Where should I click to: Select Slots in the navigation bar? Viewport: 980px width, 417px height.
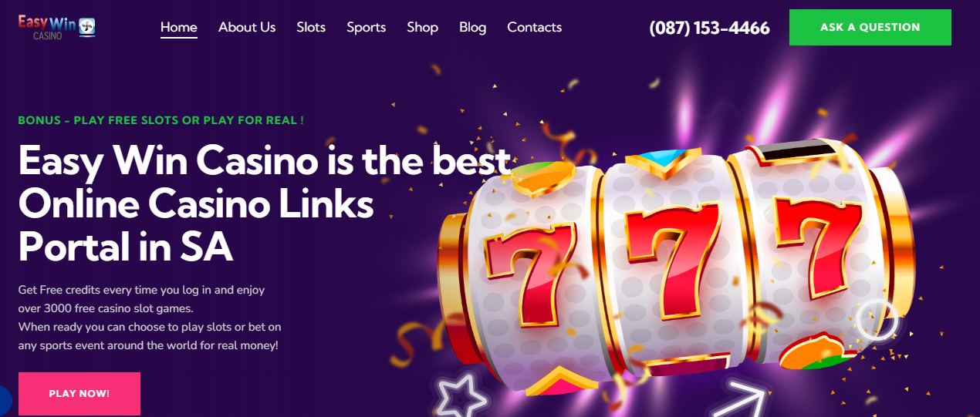311,27
